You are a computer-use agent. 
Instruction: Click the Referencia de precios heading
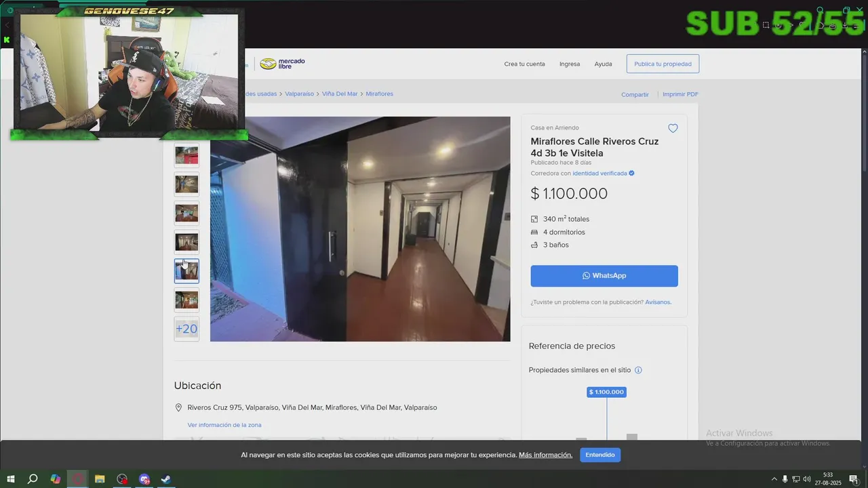tap(572, 346)
